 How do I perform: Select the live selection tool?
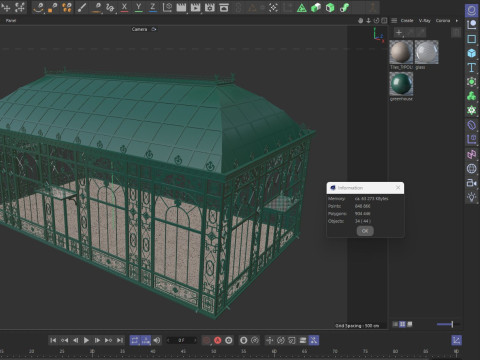click(x=39, y=7)
